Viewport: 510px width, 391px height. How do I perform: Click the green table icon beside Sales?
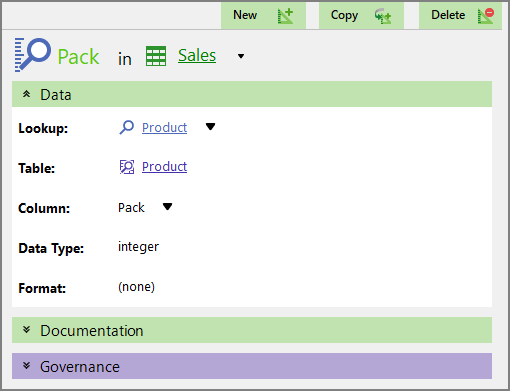(x=156, y=56)
